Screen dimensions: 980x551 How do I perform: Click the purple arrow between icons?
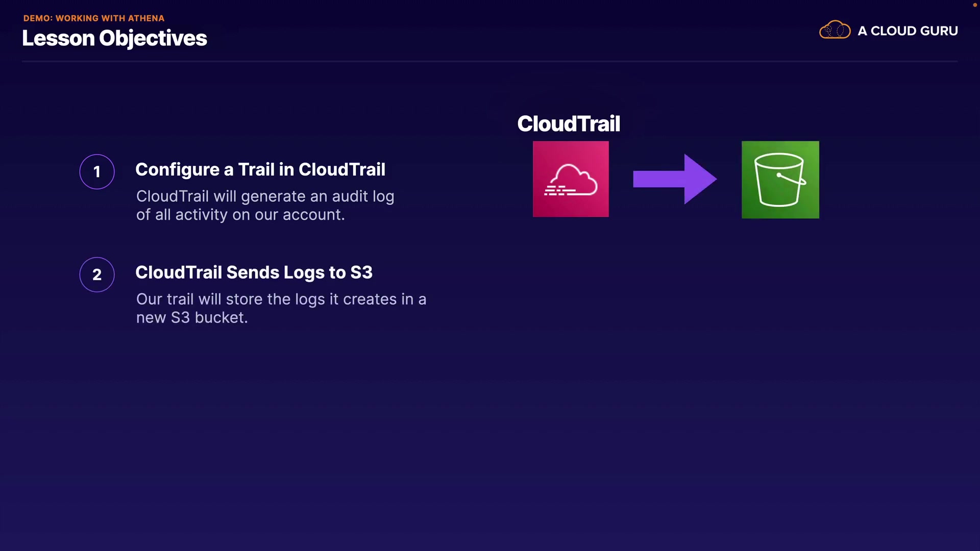tap(674, 179)
